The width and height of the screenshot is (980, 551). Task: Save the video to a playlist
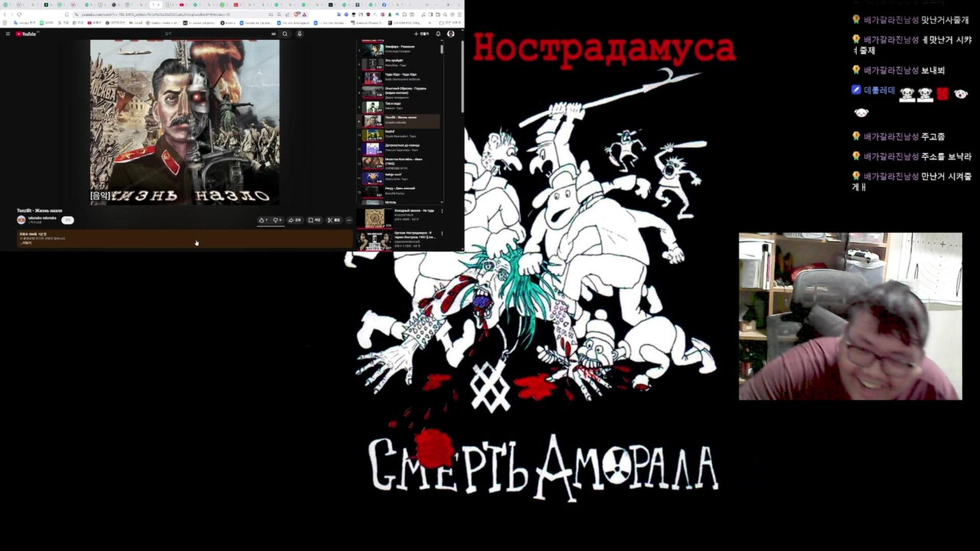[x=314, y=220]
